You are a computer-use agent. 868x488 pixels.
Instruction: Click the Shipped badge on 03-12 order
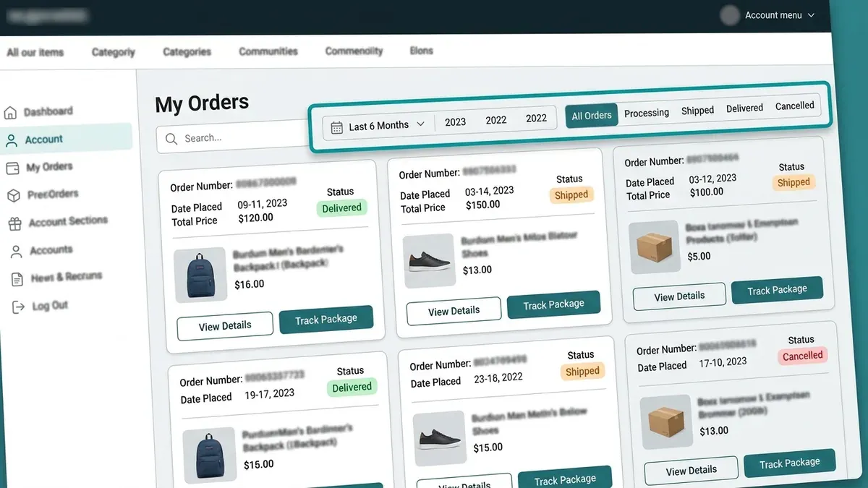(793, 183)
